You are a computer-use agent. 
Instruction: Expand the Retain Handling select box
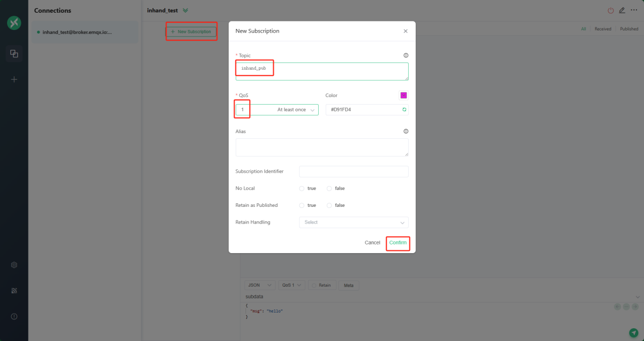click(353, 223)
